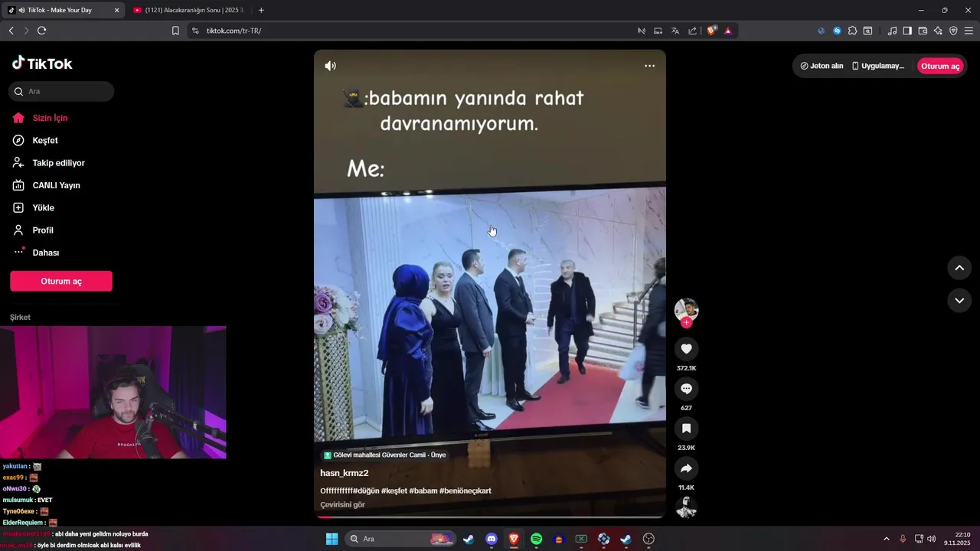Screen dimensions: 980x551
Task: Click the Windows taskbar search box
Action: click(400, 539)
